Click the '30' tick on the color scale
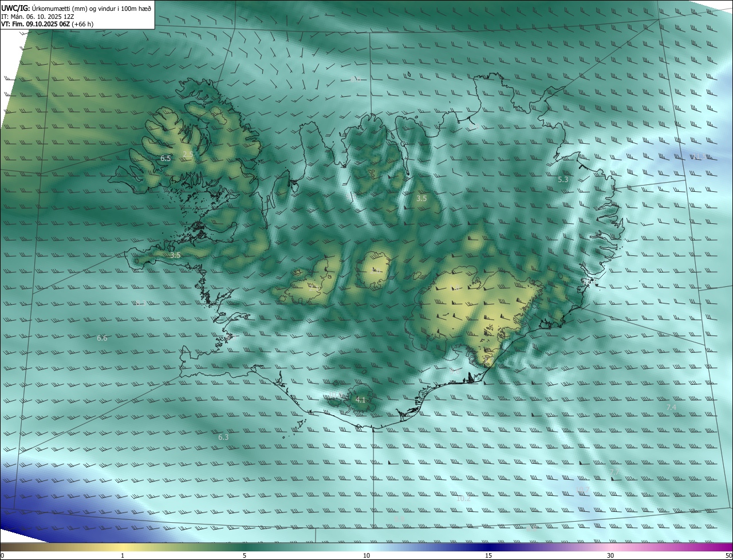This screenshot has width=733, height=560. [610, 555]
